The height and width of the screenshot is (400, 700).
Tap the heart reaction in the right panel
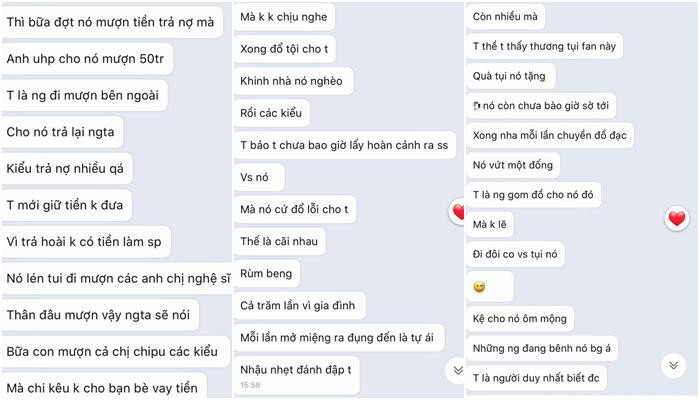(676, 219)
